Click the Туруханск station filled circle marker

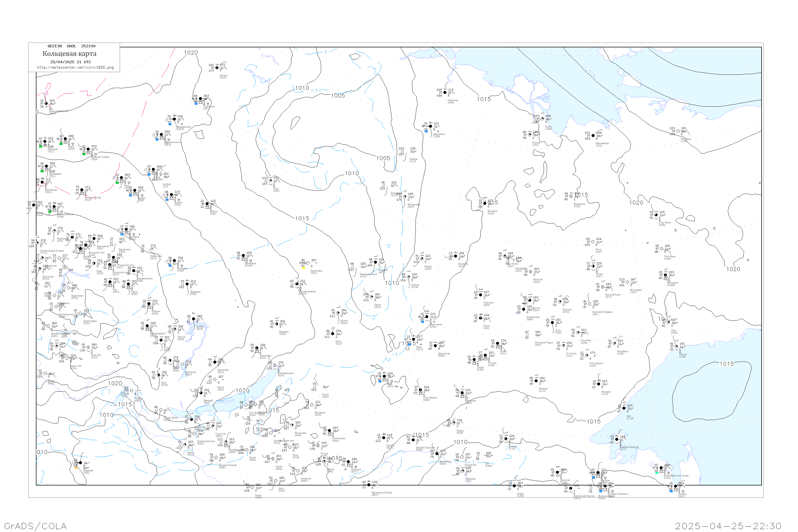point(200,99)
